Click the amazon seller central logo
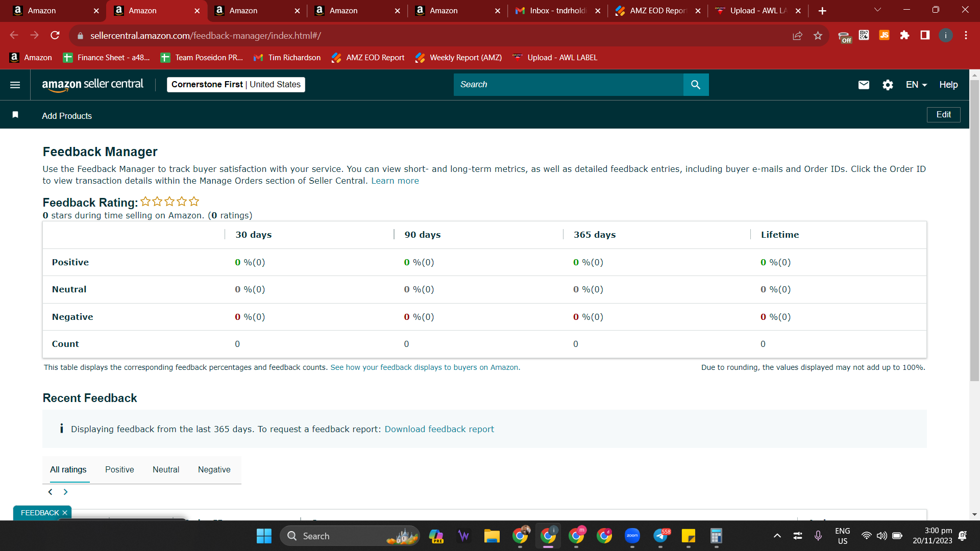The width and height of the screenshot is (980, 551). (x=92, y=85)
